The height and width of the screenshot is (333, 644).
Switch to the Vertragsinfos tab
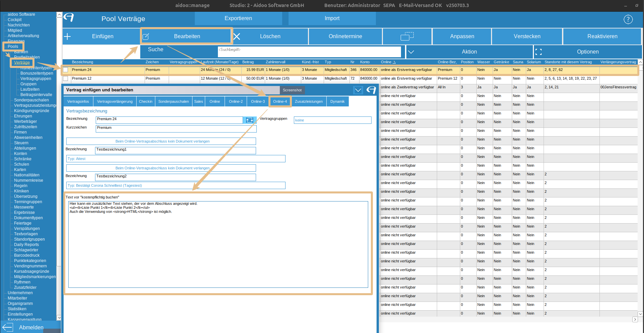(x=78, y=101)
